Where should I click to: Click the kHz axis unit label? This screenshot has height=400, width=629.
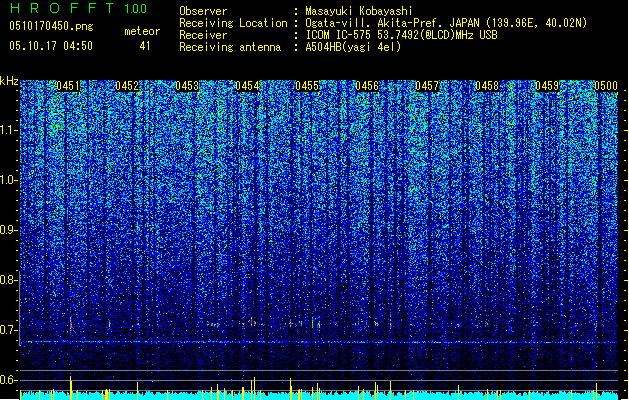[x=9, y=81]
